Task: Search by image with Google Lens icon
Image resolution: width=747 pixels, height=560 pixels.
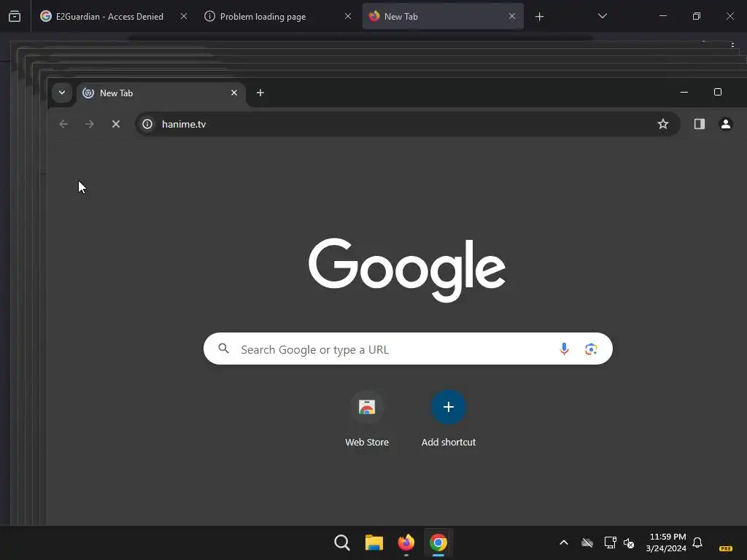Action: tap(591, 349)
